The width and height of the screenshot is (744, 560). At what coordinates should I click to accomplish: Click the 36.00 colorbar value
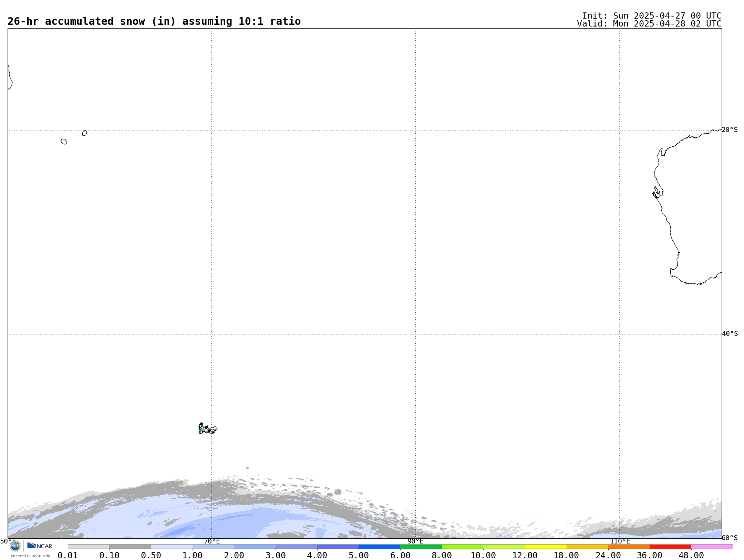coord(650,555)
